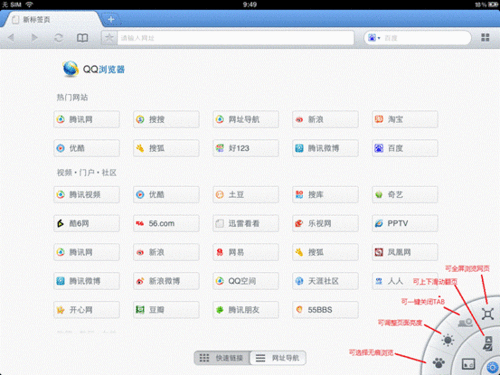The height and width of the screenshot is (375, 500).
Task: Tap the 热门网站 section heading
Action: (x=72, y=97)
